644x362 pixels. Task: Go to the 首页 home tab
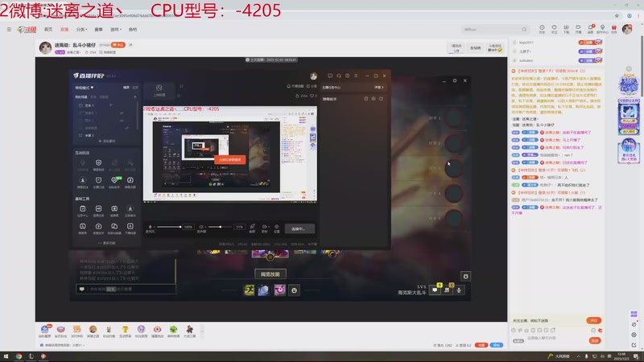point(48,30)
